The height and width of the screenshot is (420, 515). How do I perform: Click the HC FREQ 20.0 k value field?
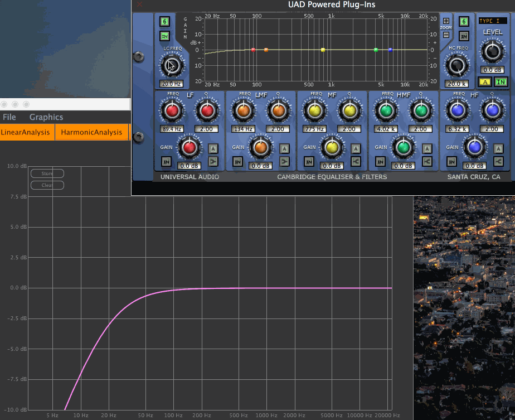(456, 84)
